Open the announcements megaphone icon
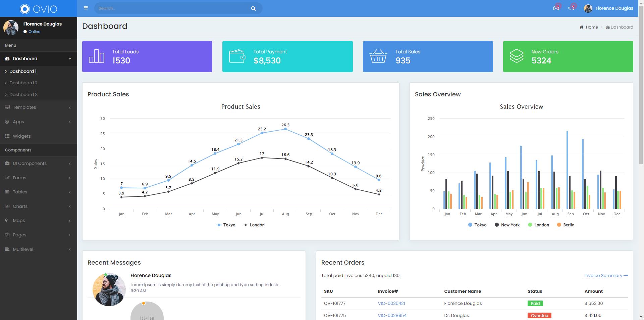644x320 pixels. coord(571,8)
